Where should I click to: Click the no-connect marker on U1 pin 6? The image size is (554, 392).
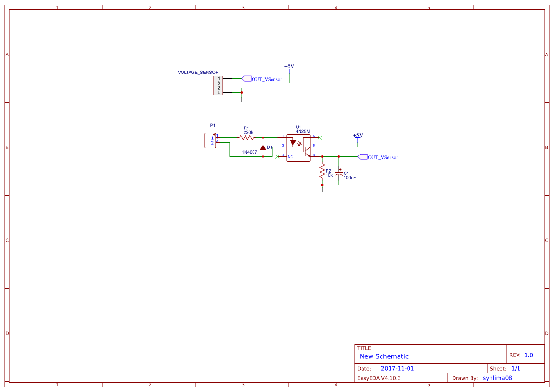click(x=320, y=137)
